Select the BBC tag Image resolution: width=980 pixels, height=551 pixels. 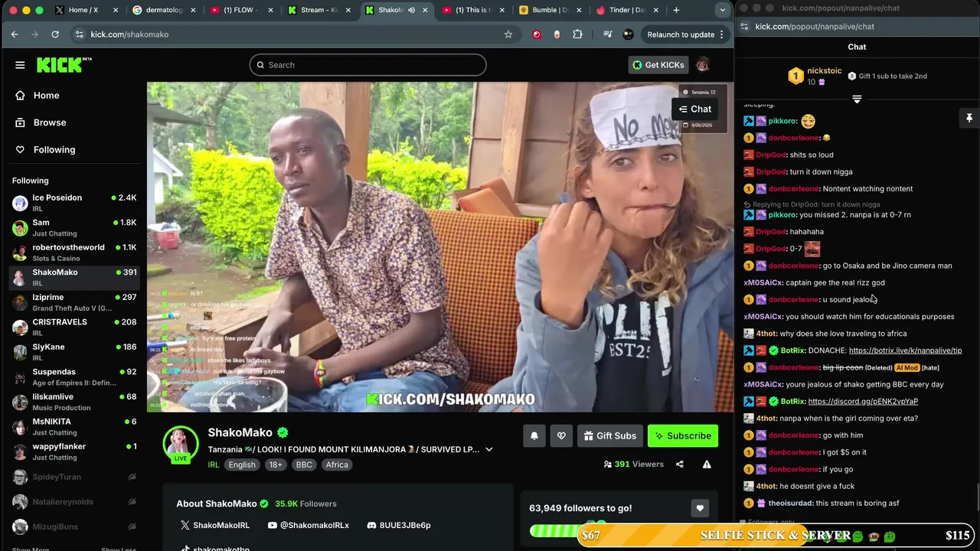(x=304, y=465)
